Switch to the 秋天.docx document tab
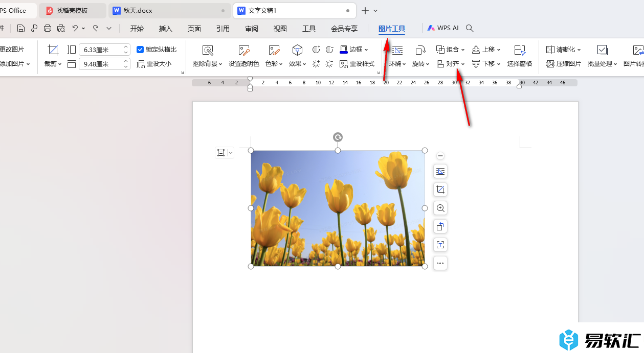 (170, 10)
